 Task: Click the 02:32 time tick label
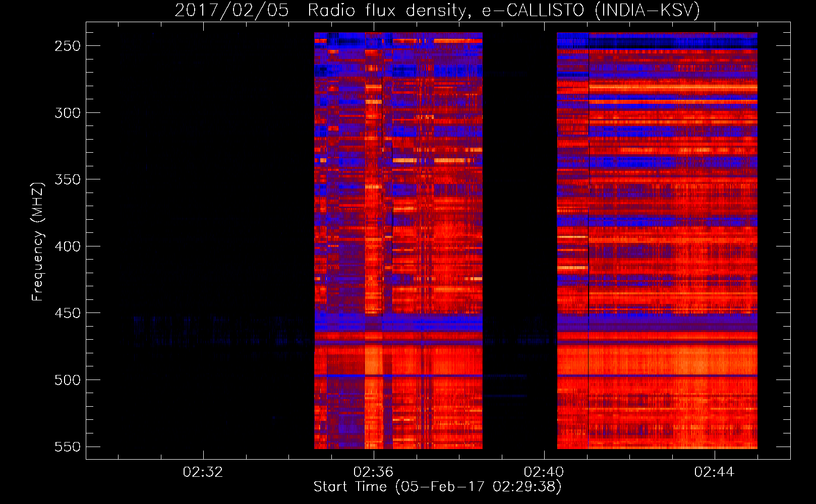tap(203, 472)
